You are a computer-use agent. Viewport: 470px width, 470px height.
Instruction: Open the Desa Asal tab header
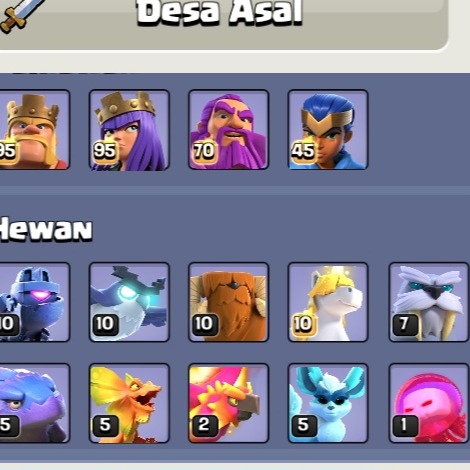click(x=220, y=13)
